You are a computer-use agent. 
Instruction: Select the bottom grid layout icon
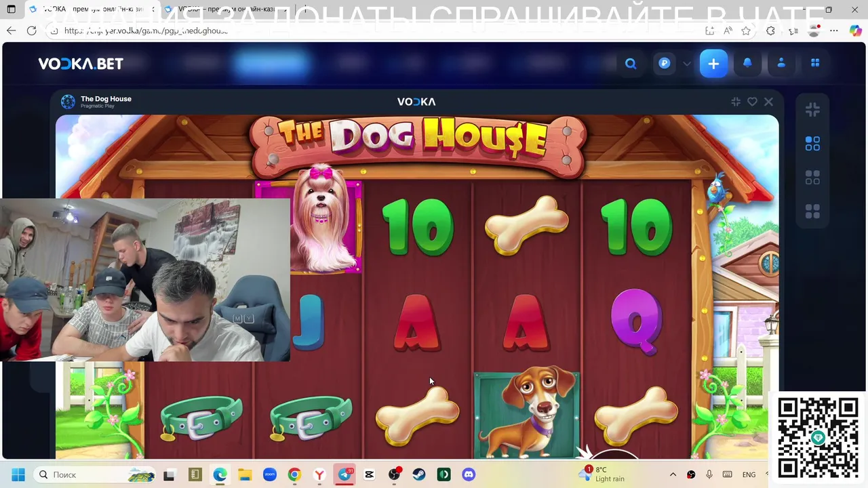(x=812, y=211)
